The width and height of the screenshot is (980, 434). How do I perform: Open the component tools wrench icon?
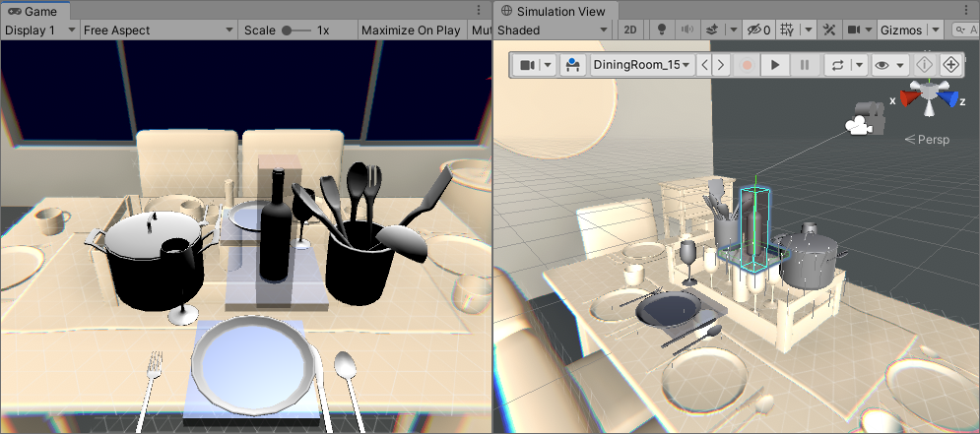coord(829,31)
